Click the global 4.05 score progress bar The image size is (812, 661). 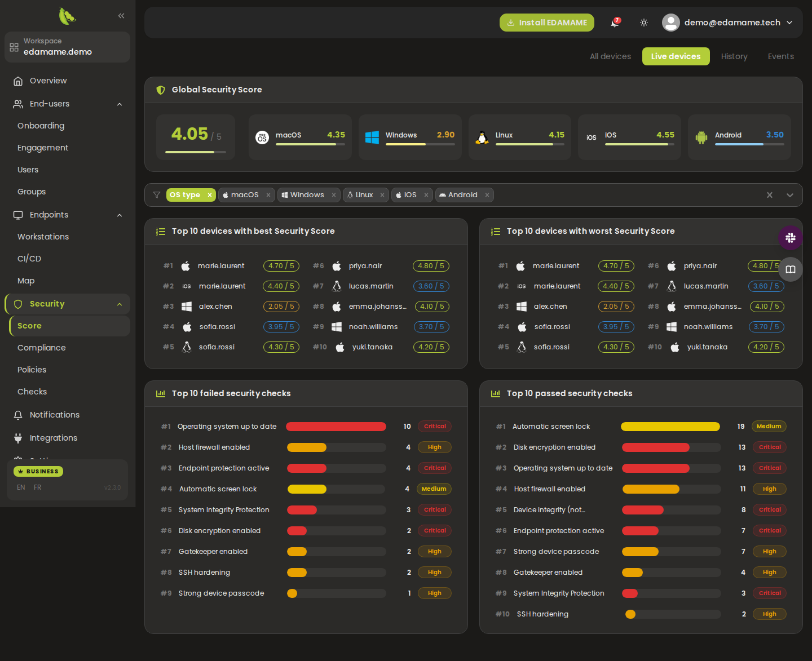pos(196,152)
